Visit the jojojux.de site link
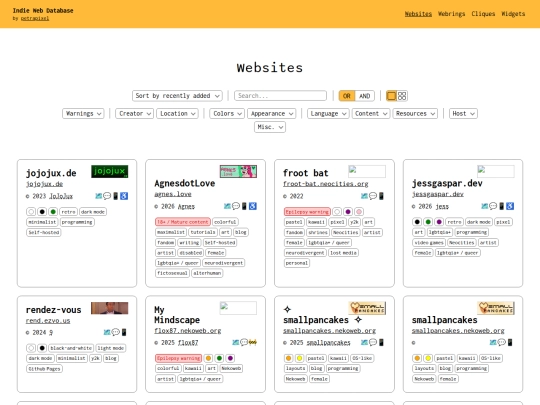Viewport: 540px width, 405px height. pos(44,184)
